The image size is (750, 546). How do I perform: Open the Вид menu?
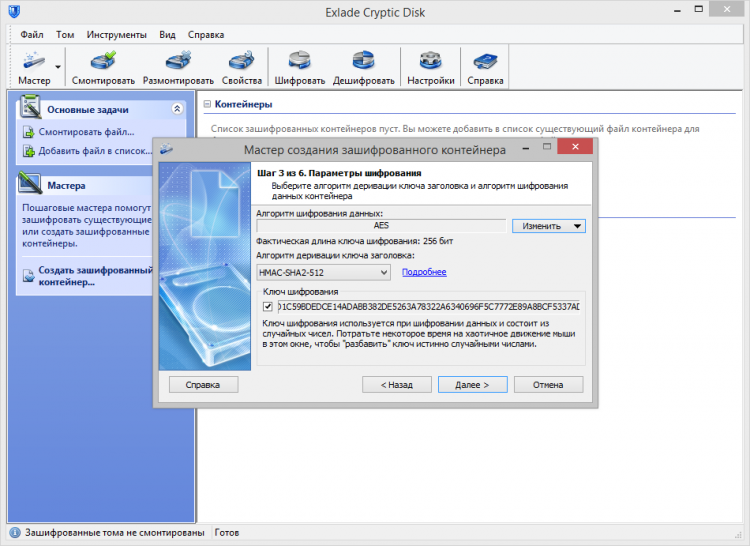[x=167, y=34]
